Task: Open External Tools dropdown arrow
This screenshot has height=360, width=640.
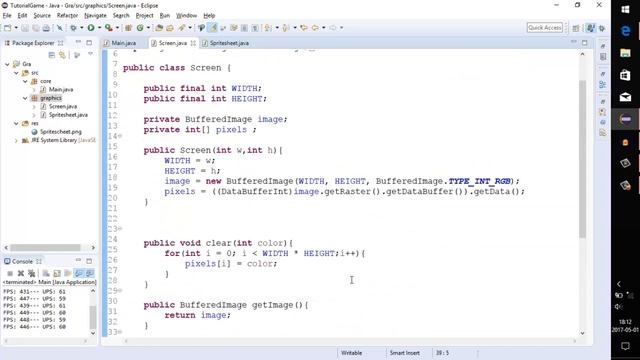Action: pos(117,28)
